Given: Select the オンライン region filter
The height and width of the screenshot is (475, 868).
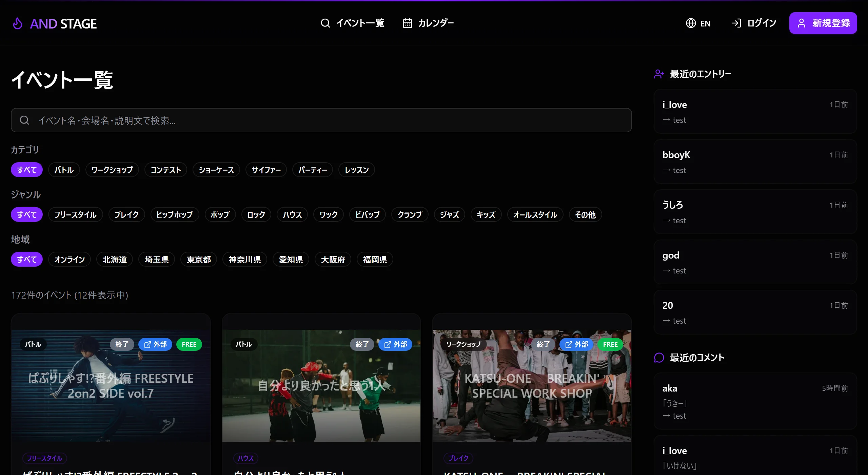Looking at the screenshot, I should 70,260.
